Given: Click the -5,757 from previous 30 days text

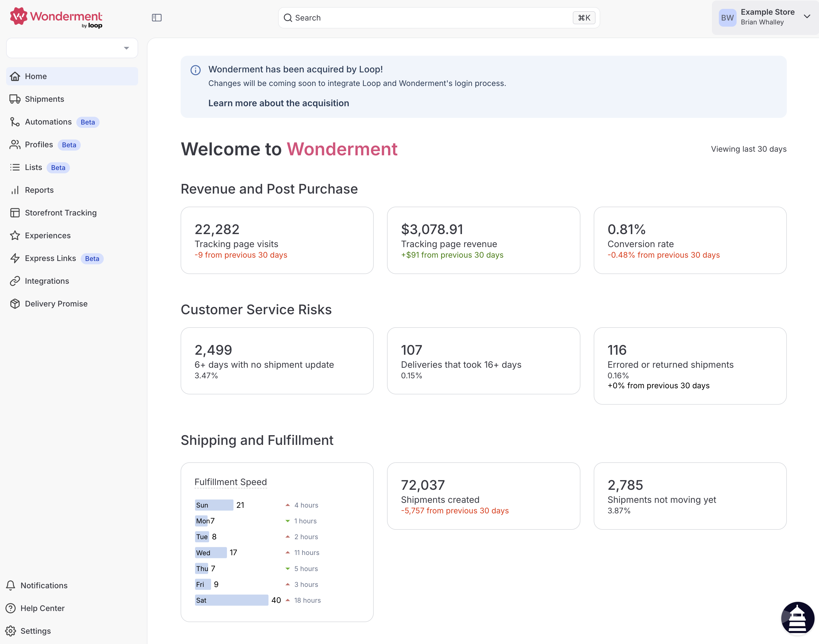Looking at the screenshot, I should pyautogui.click(x=455, y=511).
